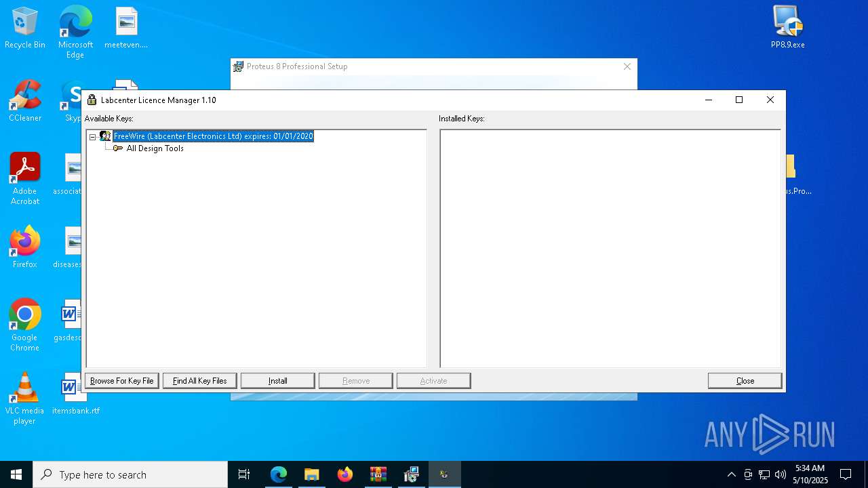Close Licence Manager via title bar X

point(770,100)
